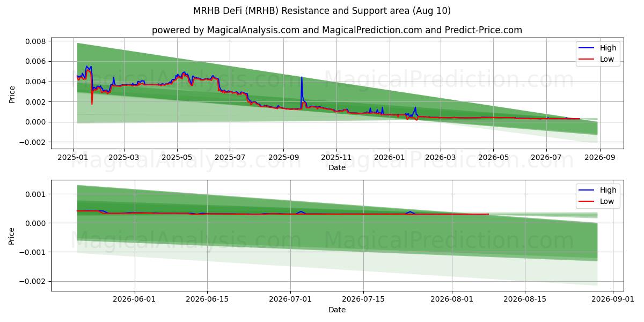
Task: Click the 2025-03 date tick
Action: tap(123, 158)
